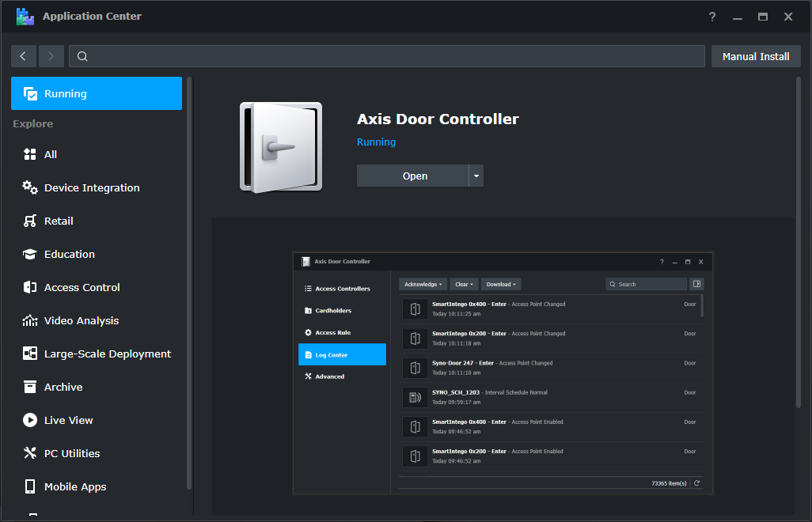Click the Axis Door Controller screenshot preview

tap(503, 373)
